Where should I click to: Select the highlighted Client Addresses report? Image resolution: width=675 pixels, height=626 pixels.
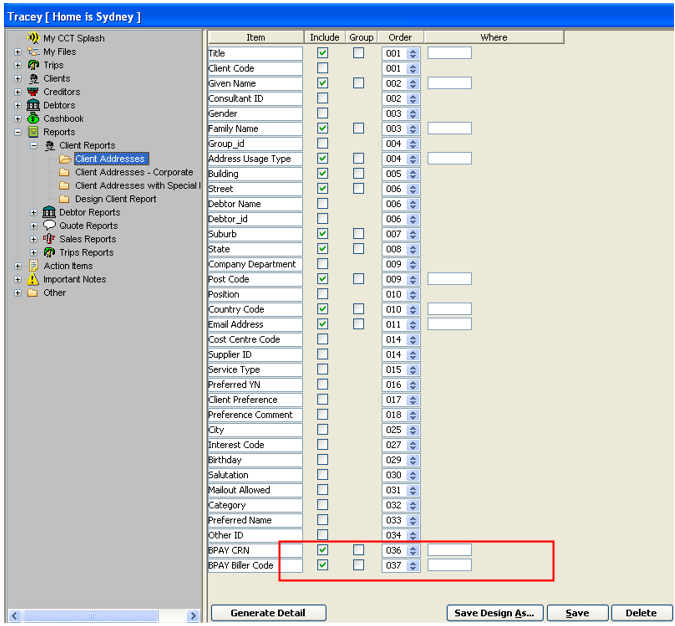111,159
